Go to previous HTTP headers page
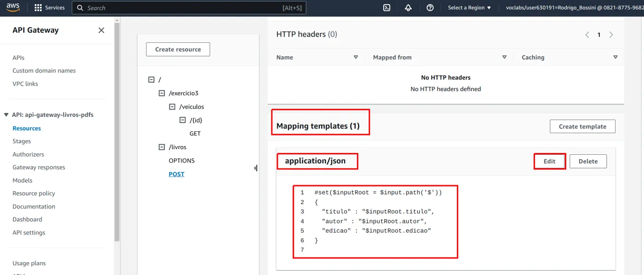The height and width of the screenshot is (275, 644). point(587,35)
